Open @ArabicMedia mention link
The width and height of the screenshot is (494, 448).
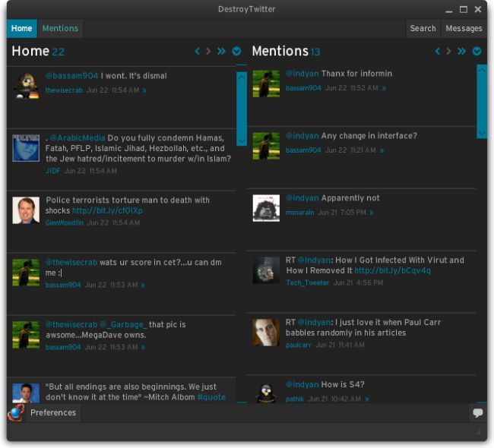click(78, 138)
